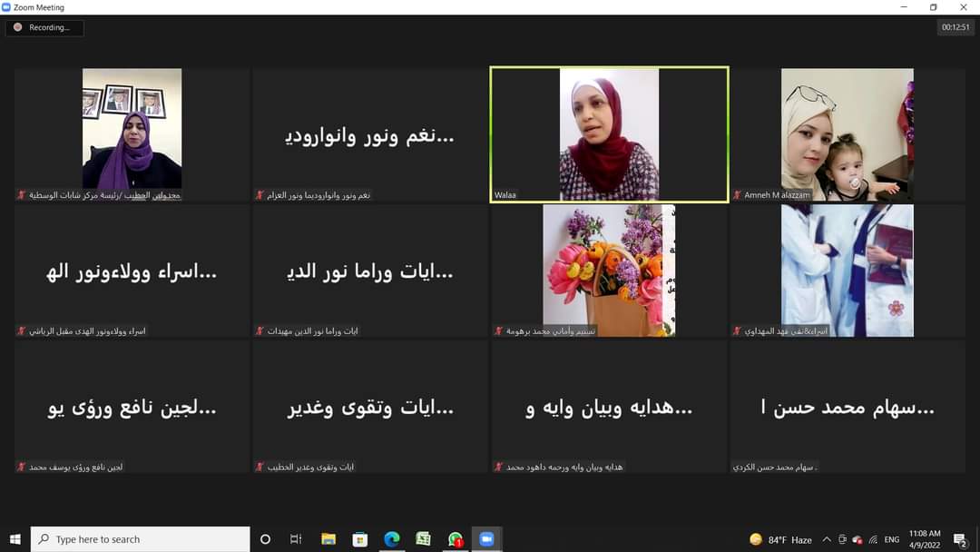Click the 84°F Haze weather widget

[x=780, y=539]
